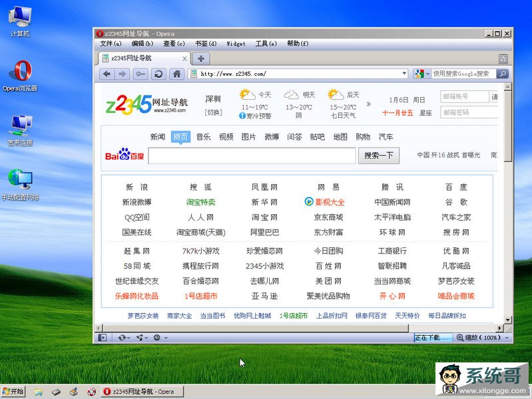Open a new tab with plus button
The width and height of the screenshot is (532, 399).
click(x=201, y=59)
